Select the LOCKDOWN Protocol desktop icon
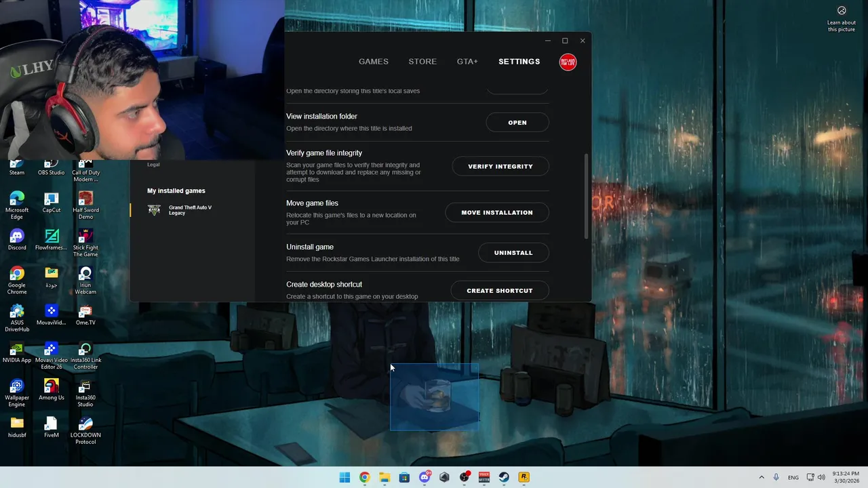This screenshot has width=868, height=488. (85, 430)
